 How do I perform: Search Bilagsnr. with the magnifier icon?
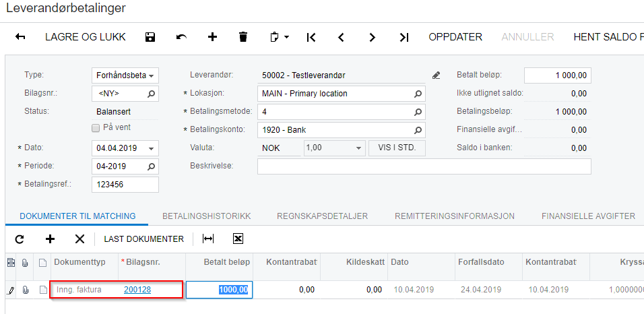[151, 94]
